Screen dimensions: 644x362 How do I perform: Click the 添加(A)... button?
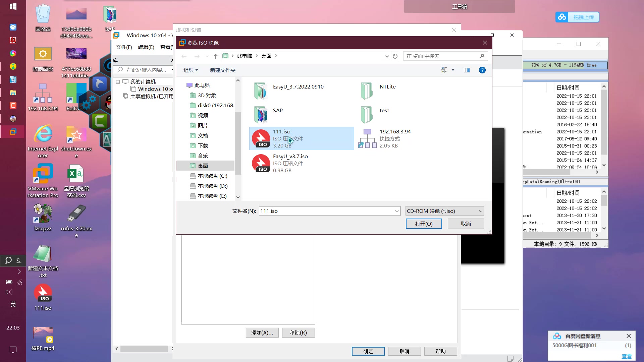262,333
